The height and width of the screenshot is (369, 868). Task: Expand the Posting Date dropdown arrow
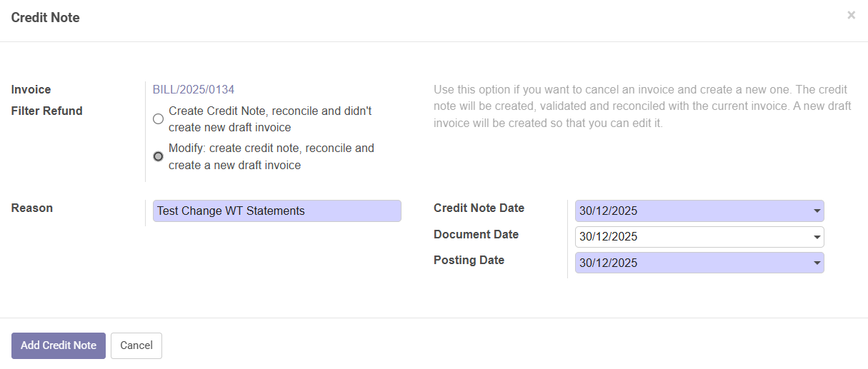(817, 263)
